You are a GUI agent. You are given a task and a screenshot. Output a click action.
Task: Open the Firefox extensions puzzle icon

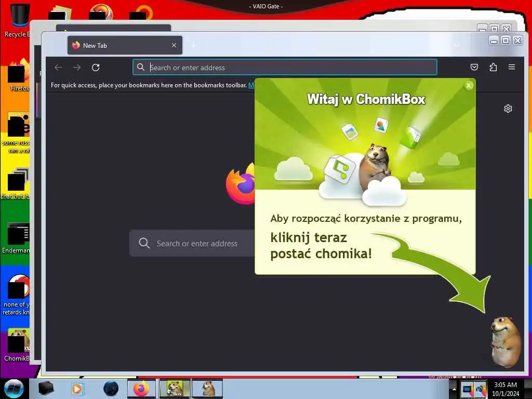coord(493,67)
